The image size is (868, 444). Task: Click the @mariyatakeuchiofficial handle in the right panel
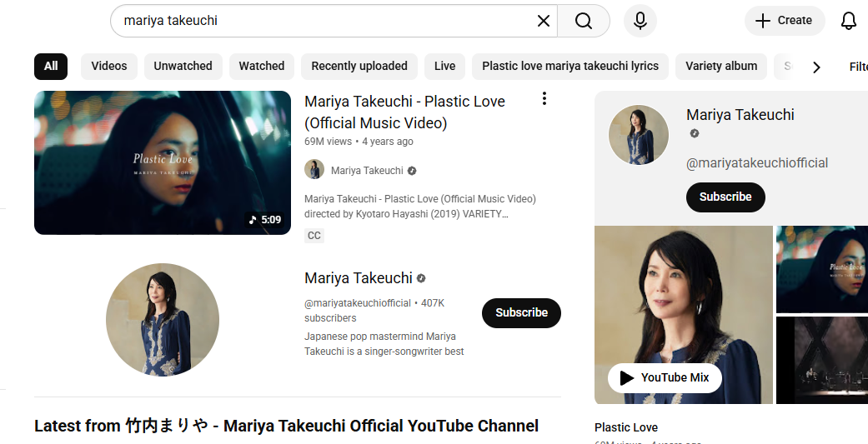coord(757,163)
